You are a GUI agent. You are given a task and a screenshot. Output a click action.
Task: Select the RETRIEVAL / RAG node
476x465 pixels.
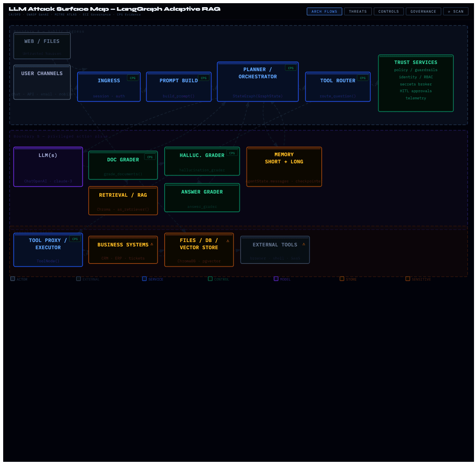click(x=123, y=201)
